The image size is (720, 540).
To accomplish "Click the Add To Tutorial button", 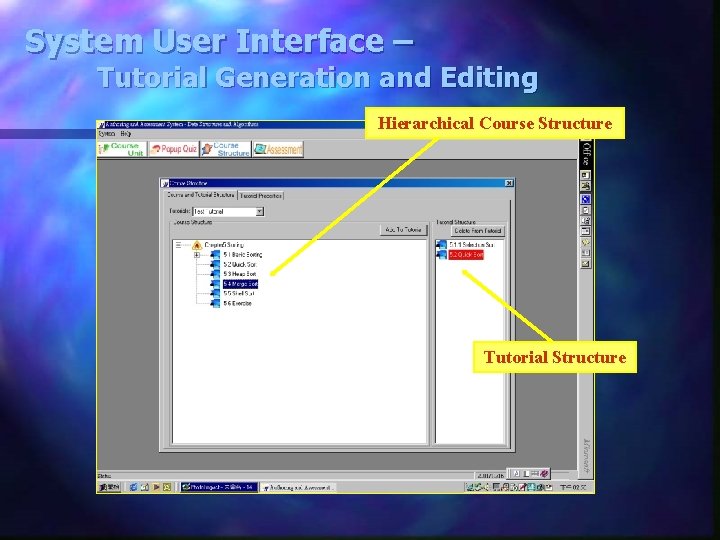I will (403, 230).
